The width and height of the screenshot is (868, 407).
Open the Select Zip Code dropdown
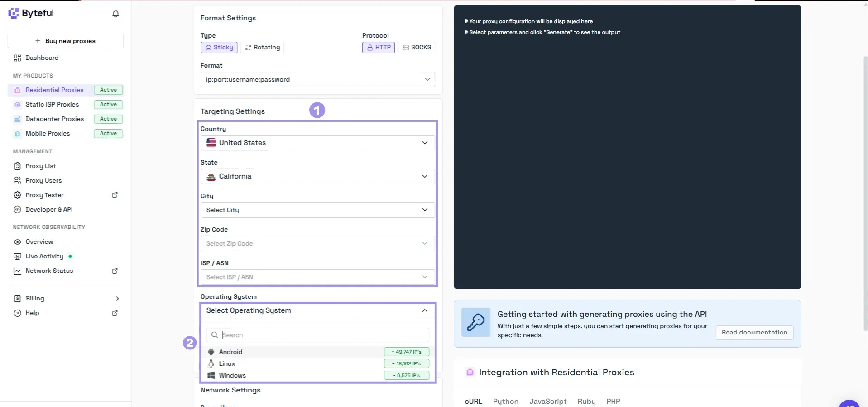click(317, 243)
